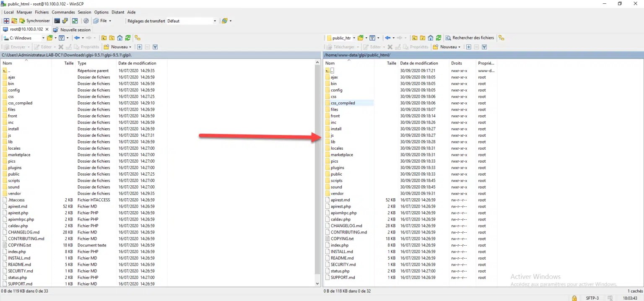Go to local root directory icon

pos(112,38)
